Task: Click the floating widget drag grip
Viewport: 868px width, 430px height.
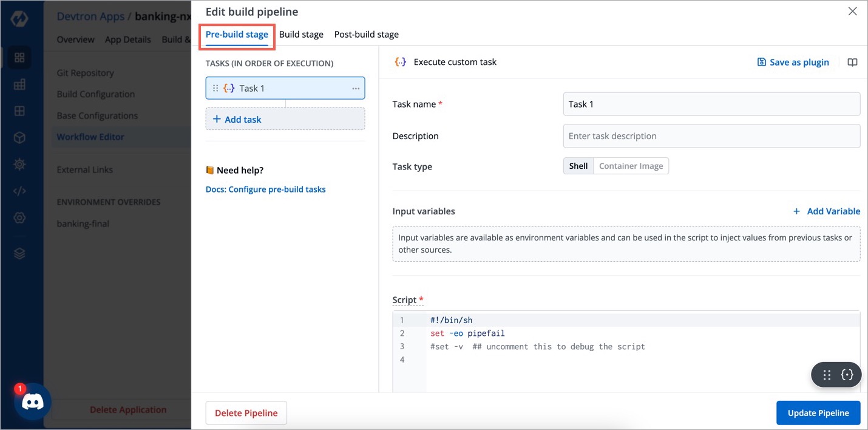Action: coord(827,375)
